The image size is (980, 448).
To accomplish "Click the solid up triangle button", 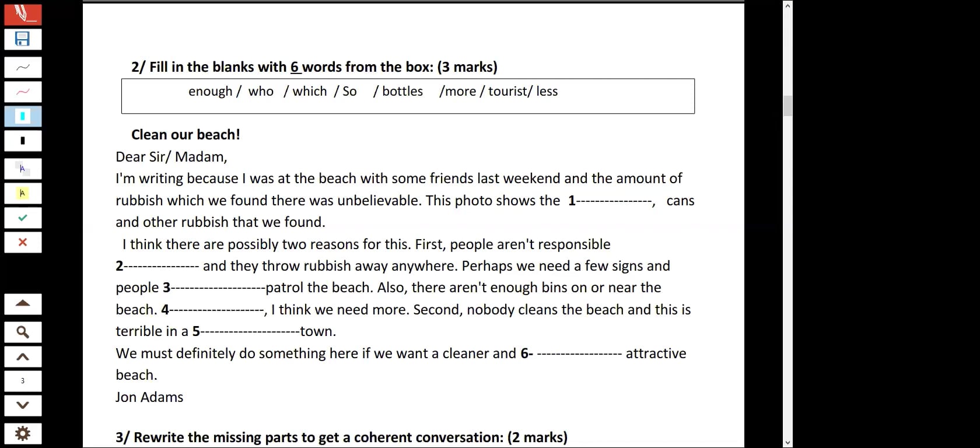I will [23, 304].
